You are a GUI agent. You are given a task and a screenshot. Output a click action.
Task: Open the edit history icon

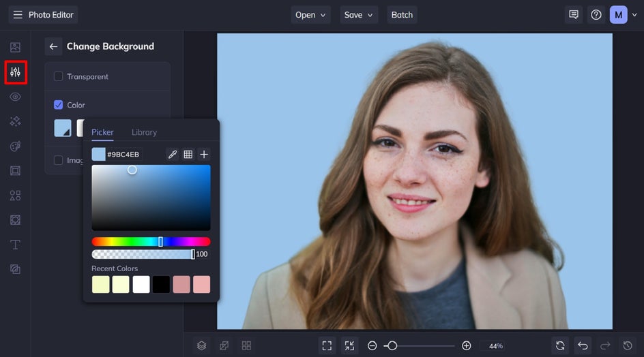click(x=628, y=345)
